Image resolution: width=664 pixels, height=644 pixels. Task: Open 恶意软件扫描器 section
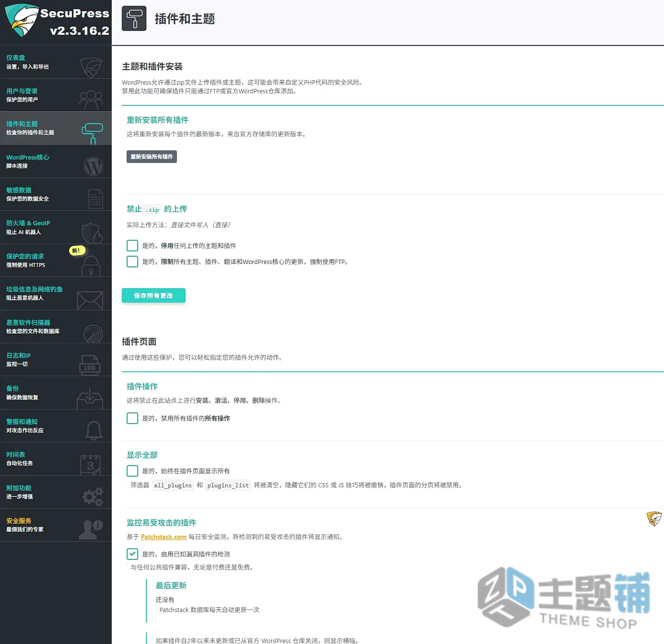pos(56,327)
